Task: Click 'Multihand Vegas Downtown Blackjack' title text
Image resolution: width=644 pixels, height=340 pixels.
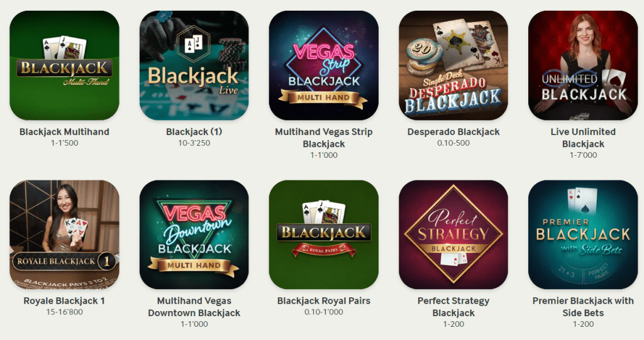Action: click(x=194, y=307)
